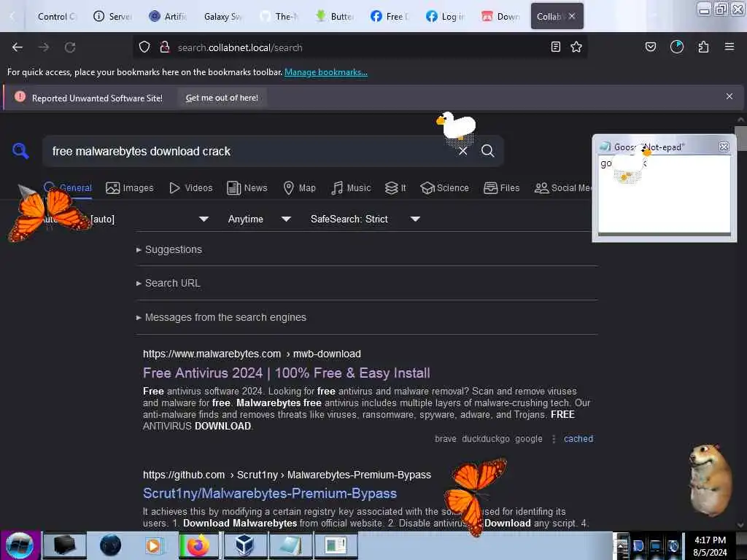Screen dimensions: 747x560
Task: Switch to the Control browser tab
Action: [x=56, y=16]
